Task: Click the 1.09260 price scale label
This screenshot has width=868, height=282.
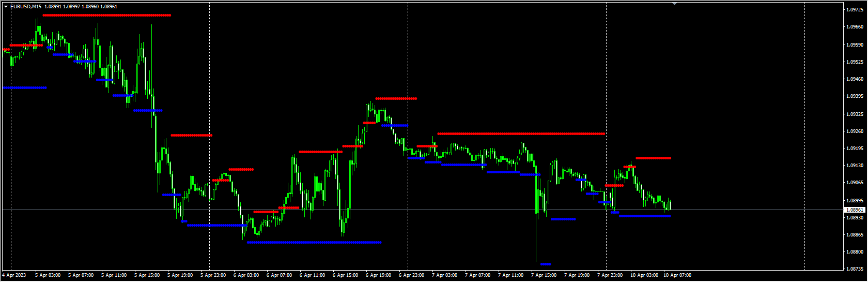Action: tap(855, 131)
